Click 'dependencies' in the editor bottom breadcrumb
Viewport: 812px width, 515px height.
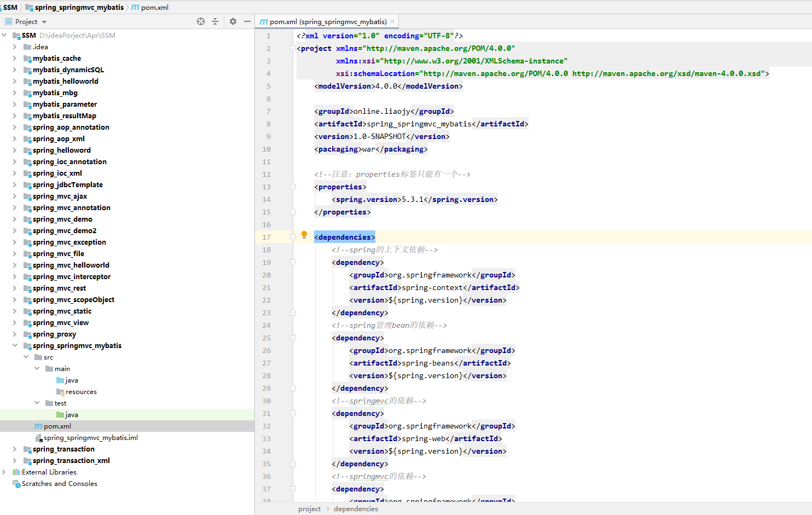coord(356,508)
